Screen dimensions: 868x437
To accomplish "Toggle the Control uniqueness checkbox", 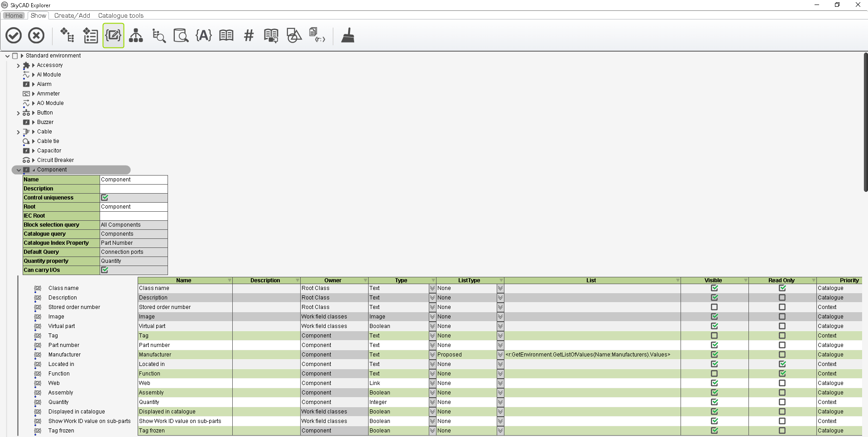I will click(x=105, y=197).
